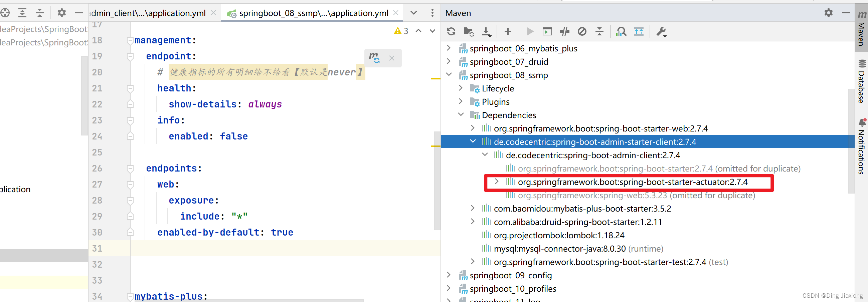Toggle Skip Tests Mode icon

pos(582,31)
